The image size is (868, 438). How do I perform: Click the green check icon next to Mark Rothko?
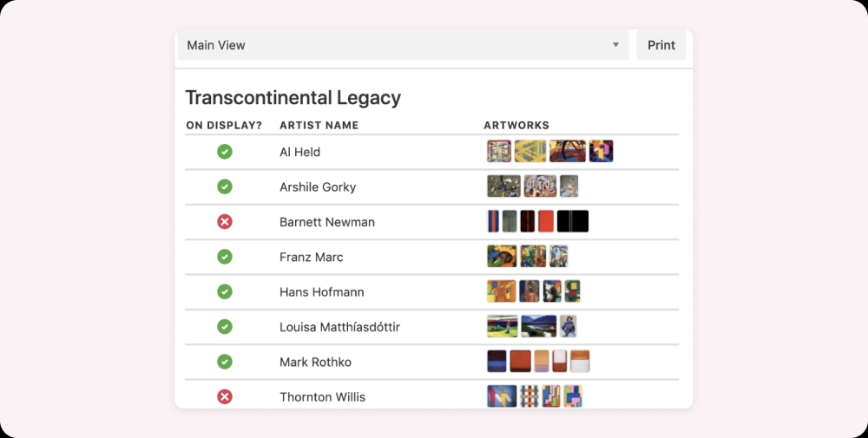(225, 362)
